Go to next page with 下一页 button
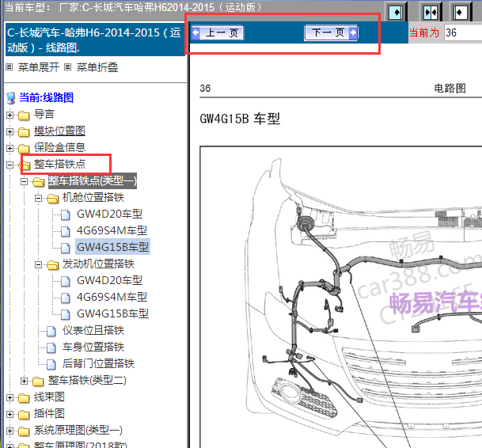Viewport: 482px width, 448px height. point(331,32)
